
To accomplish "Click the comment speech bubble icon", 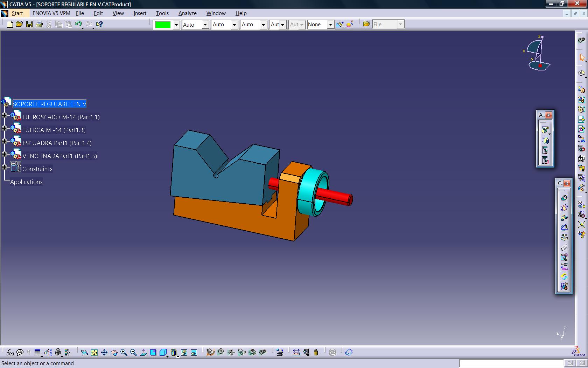I will tap(20, 352).
